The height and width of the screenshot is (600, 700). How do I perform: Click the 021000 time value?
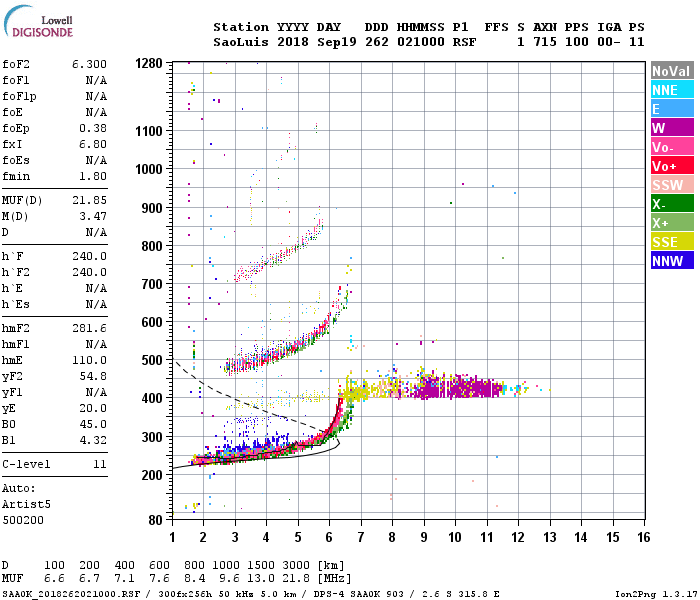[421, 42]
